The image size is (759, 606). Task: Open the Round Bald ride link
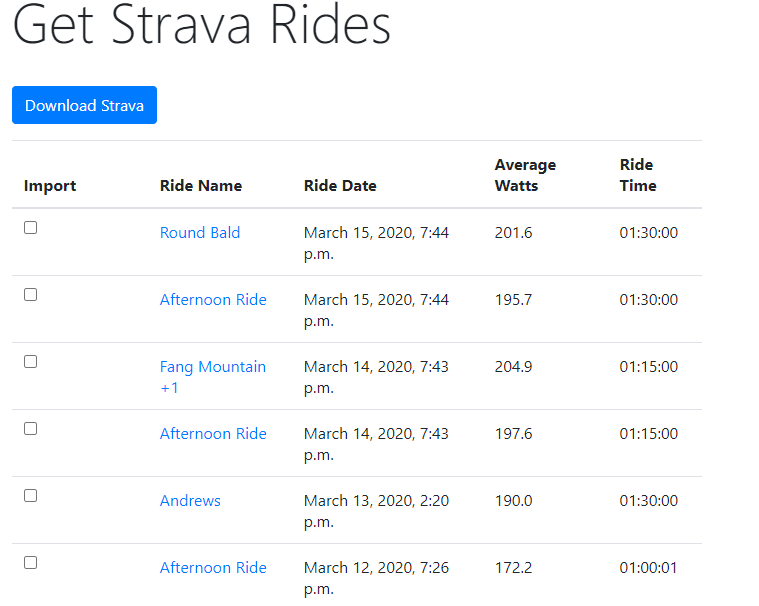[x=200, y=233]
